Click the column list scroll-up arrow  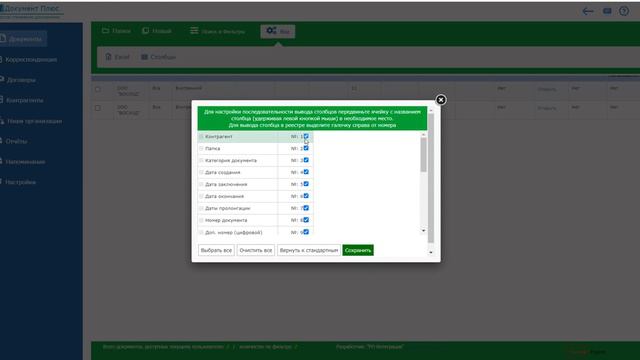click(423, 134)
